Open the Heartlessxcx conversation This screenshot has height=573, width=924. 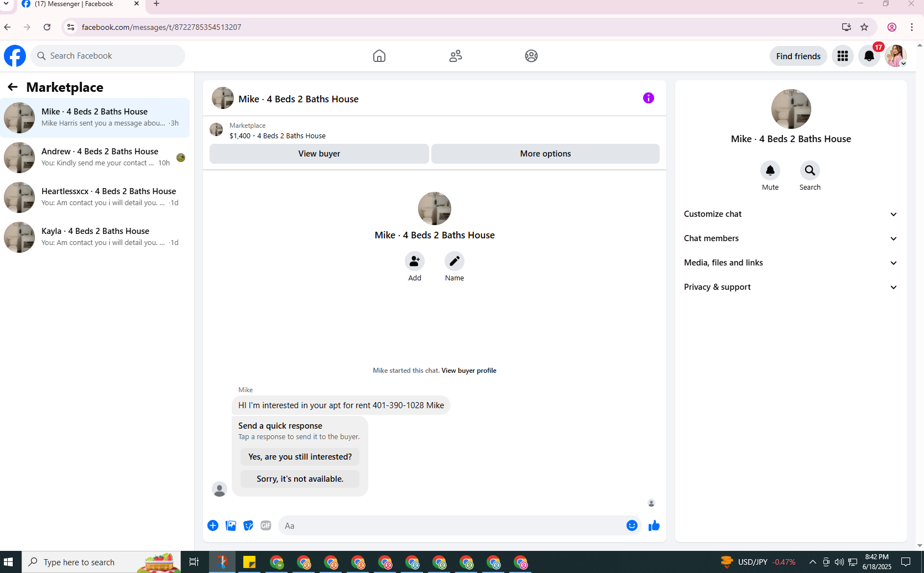(95, 197)
